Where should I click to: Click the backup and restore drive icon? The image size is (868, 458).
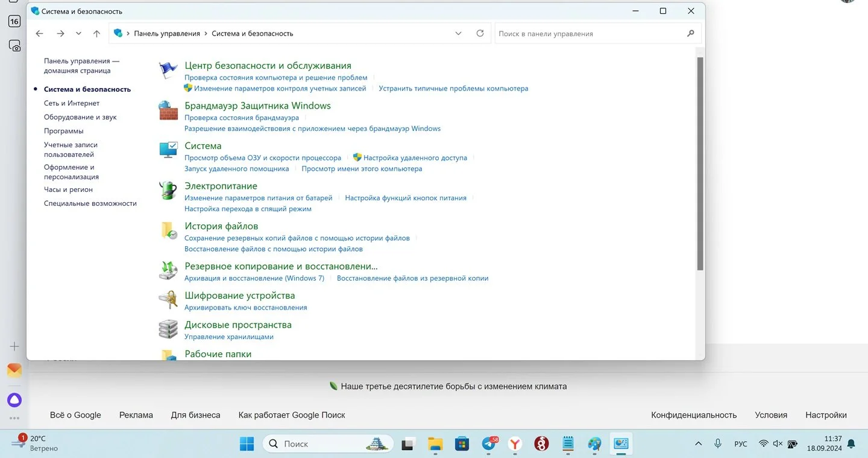(168, 270)
